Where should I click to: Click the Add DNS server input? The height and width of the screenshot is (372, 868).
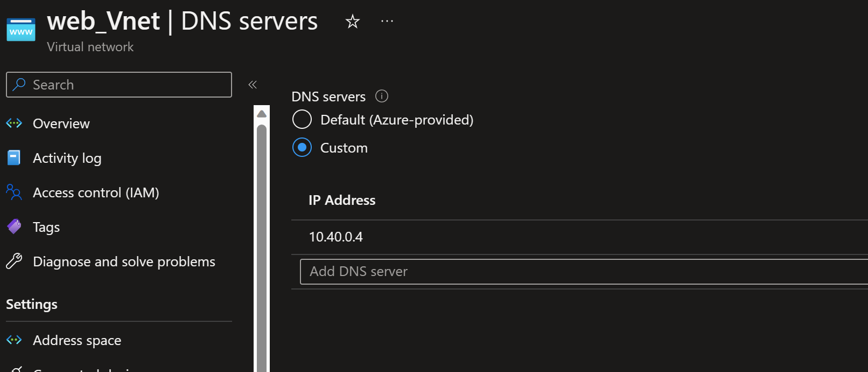584,271
